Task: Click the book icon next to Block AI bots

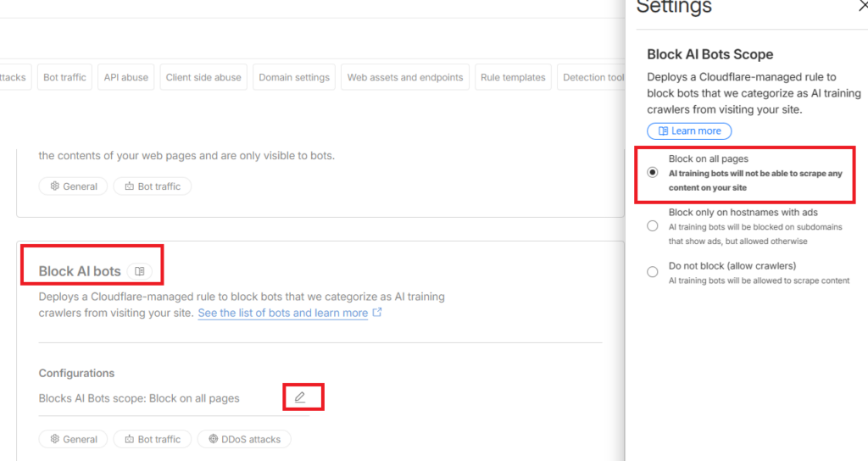Action: (x=140, y=271)
